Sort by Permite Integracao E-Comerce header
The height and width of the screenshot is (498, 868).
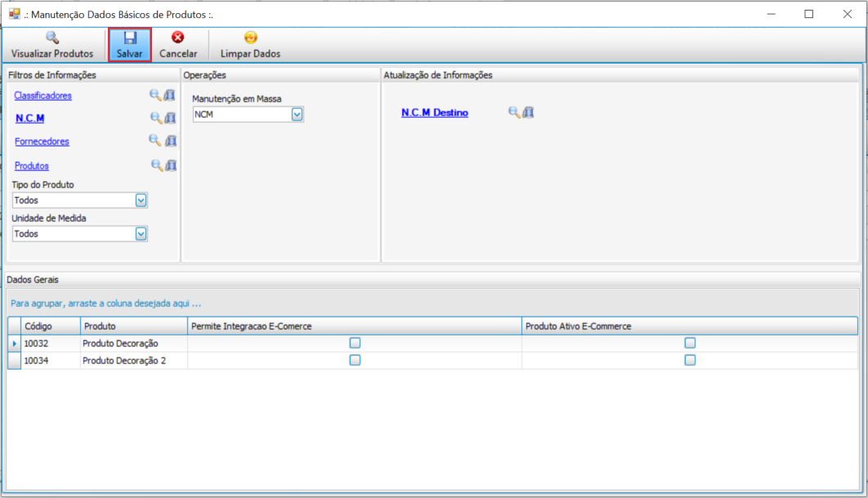pos(354,325)
